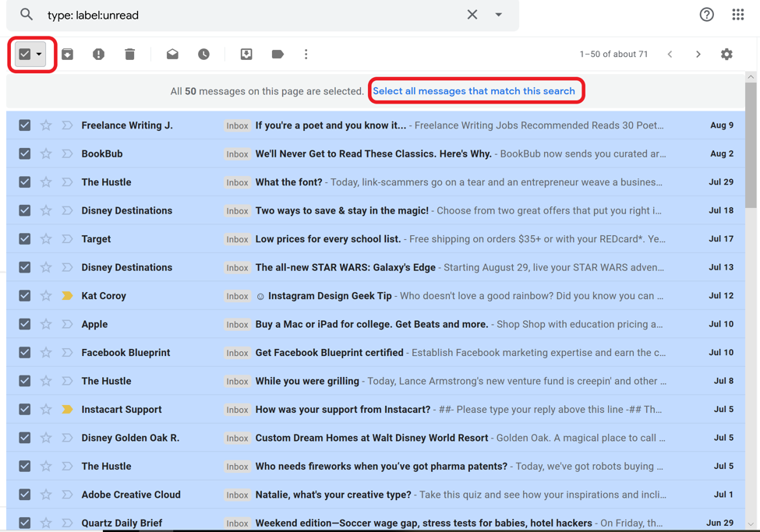Viewport: 760px width, 532px height.
Task: Delete selected messages with trash icon
Action: click(x=129, y=55)
